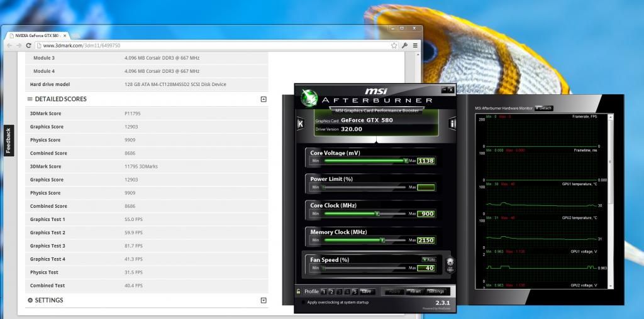644x319 pixels.
Task: Select the Module 3 memory description
Action: click(162, 58)
